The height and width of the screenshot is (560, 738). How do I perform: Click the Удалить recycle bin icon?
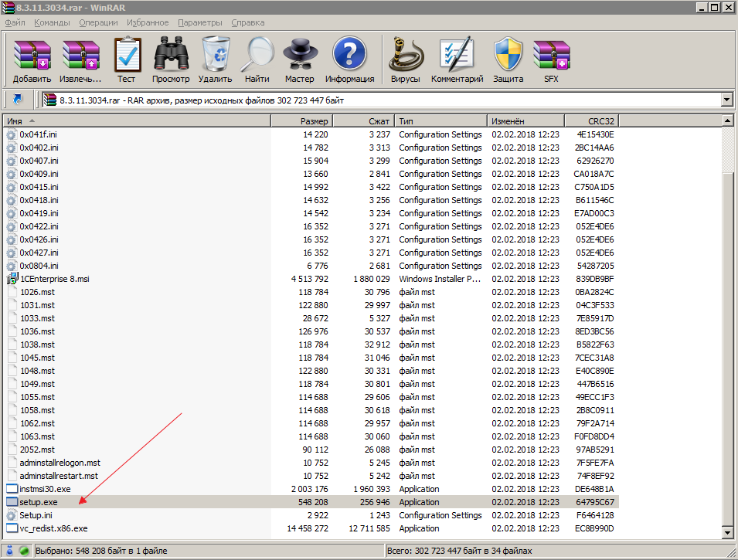click(x=216, y=54)
